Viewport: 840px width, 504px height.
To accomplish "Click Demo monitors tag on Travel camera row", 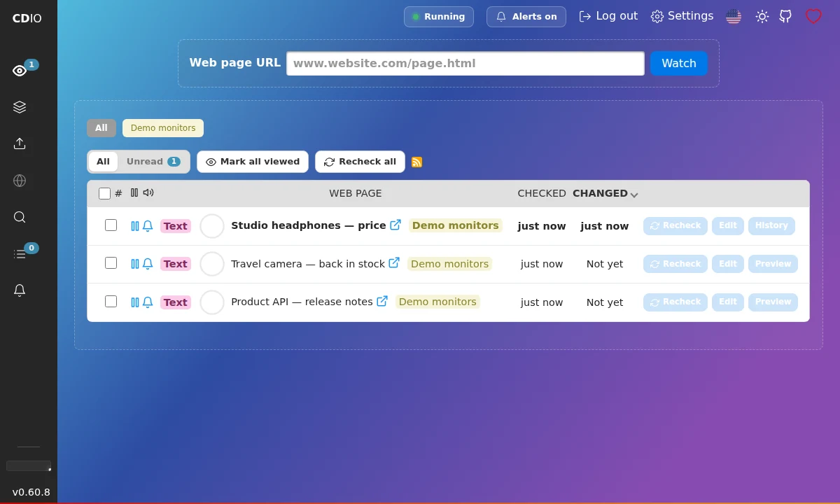I will [x=449, y=264].
